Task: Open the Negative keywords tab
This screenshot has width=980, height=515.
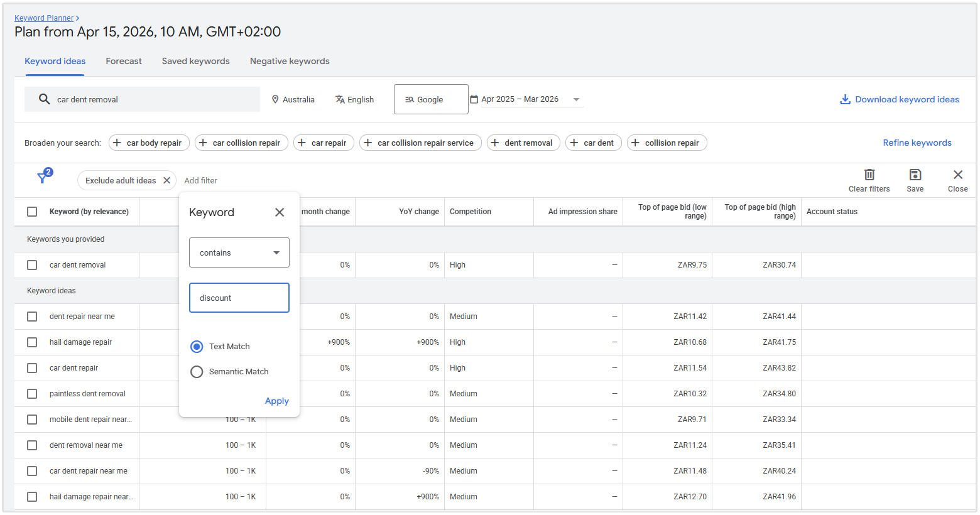Action: (289, 61)
